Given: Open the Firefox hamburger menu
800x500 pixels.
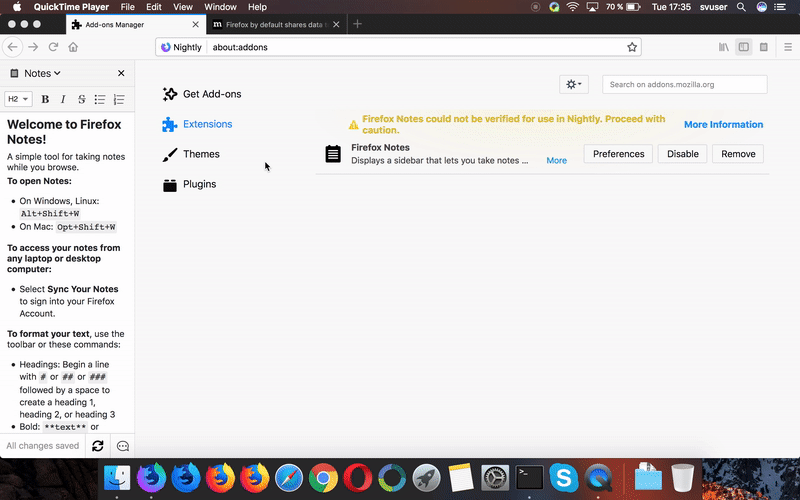Looking at the screenshot, I should pos(788,47).
